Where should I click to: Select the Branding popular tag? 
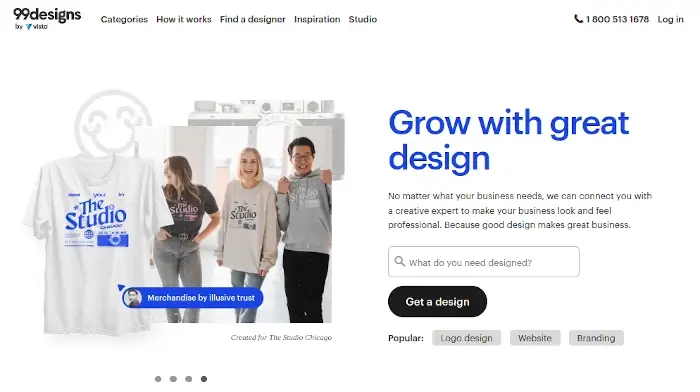(x=596, y=338)
